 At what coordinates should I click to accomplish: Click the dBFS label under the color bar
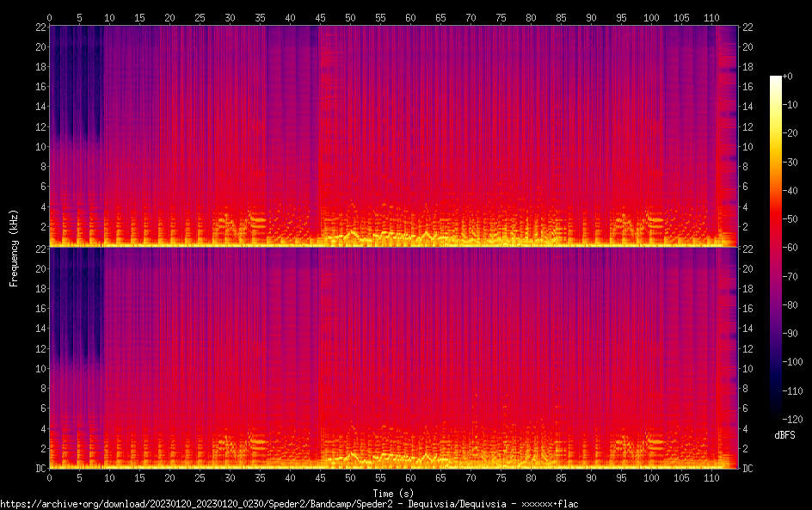pos(784,436)
